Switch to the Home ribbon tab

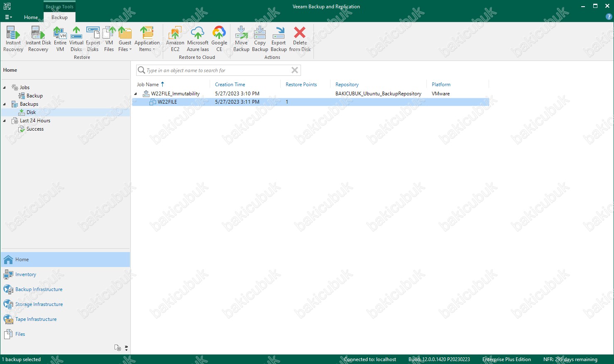pos(31,17)
